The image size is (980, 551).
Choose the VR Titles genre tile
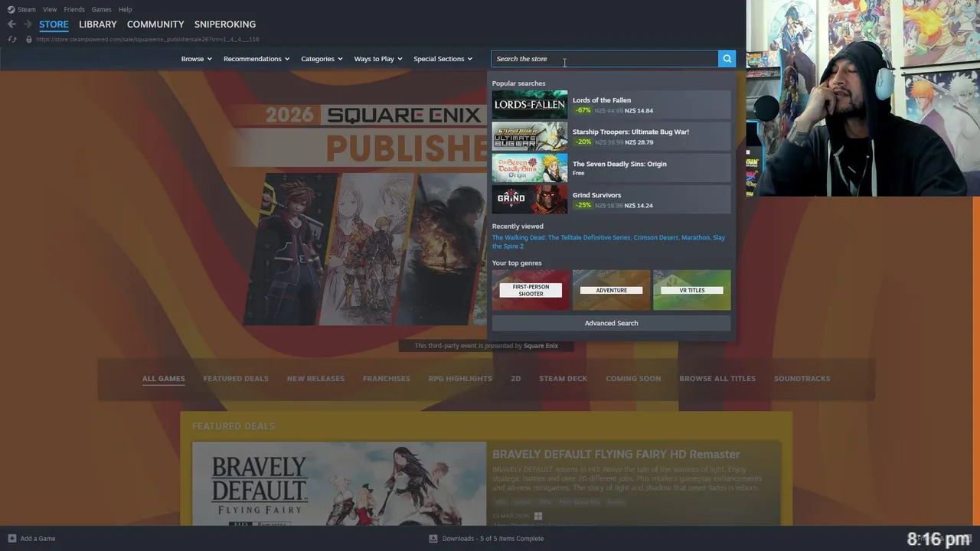pos(692,290)
